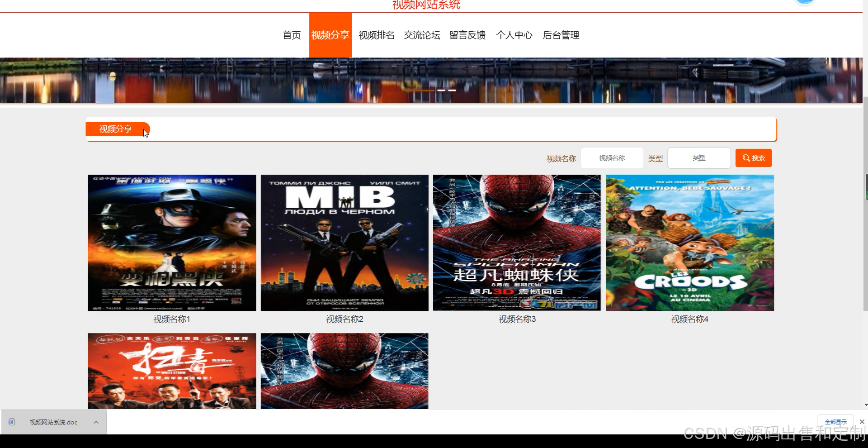Screen dimensions: 868x448
Task: Select the second banner carousel indicator
Action: click(441, 90)
